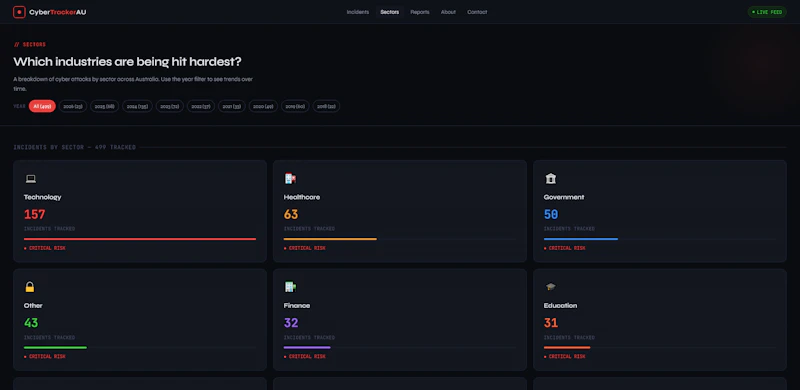Click the Healthcare orange progress bar
Image resolution: width=800 pixels, height=390 pixels.
pos(330,239)
